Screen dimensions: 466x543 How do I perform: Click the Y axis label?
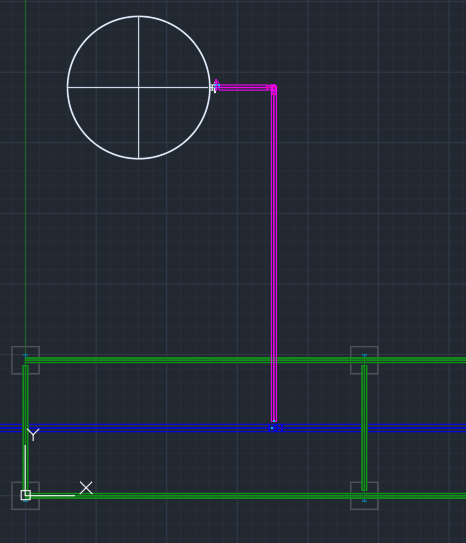click(x=33, y=435)
